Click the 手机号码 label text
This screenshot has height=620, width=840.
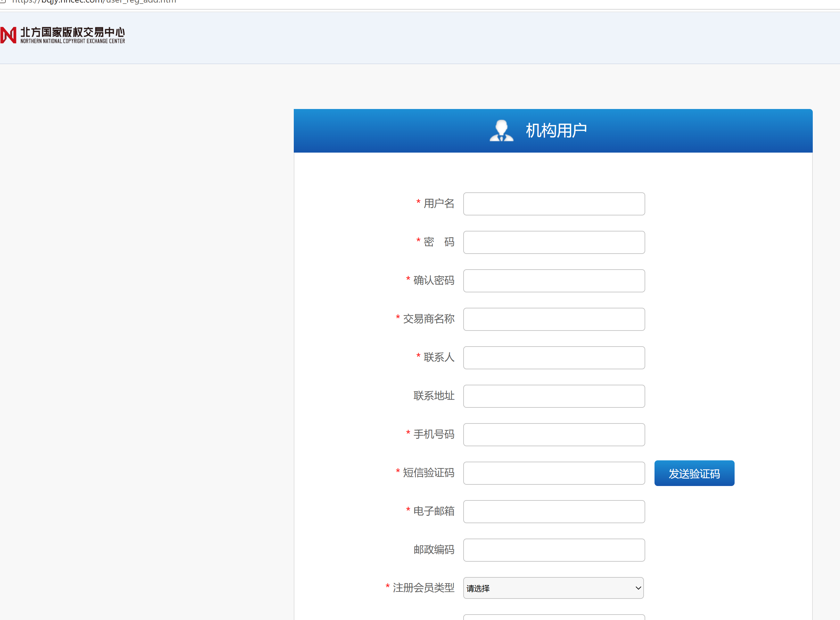pyautogui.click(x=434, y=434)
